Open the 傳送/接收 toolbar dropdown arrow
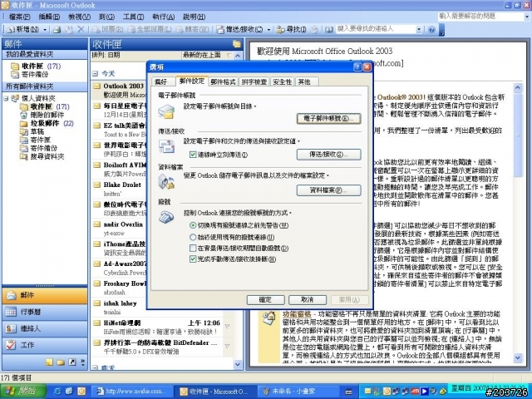532x399 pixels. click(x=268, y=30)
